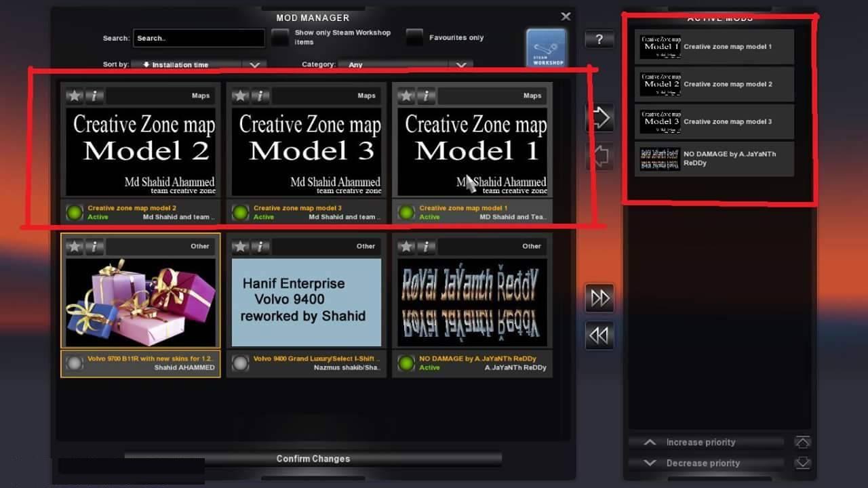Open info for Hanif Enterprise Volvo 9400 mod
This screenshot has height=488, width=868.
(x=260, y=246)
